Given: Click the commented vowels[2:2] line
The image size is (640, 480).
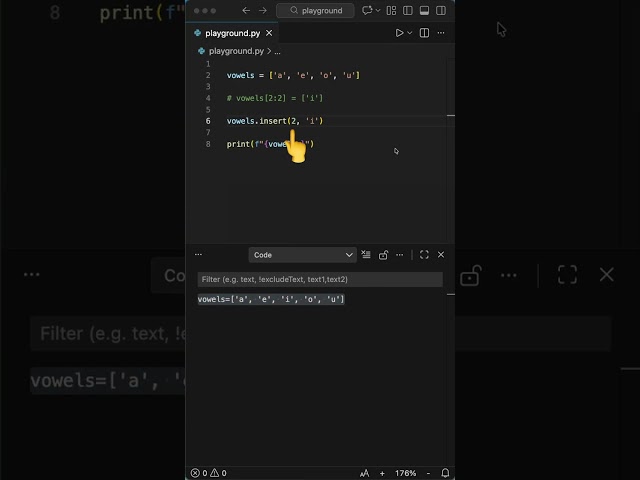Looking at the screenshot, I should 275,98.
